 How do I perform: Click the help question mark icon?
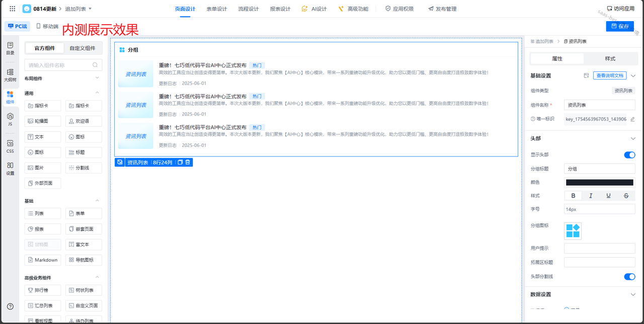[10, 306]
